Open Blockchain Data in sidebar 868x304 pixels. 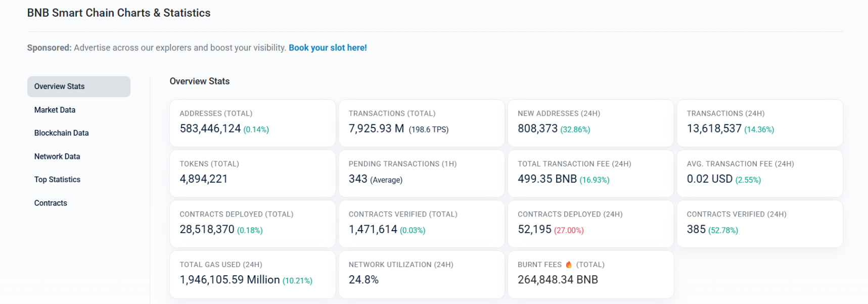pos(61,133)
